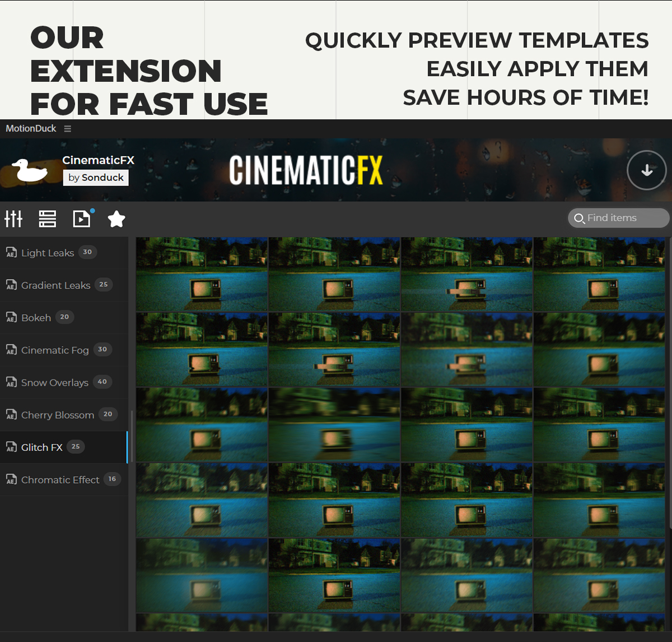Image resolution: width=672 pixels, height=642 pixels.
Task: Switch to the list layout view icon
Action: tap(48, 218)
